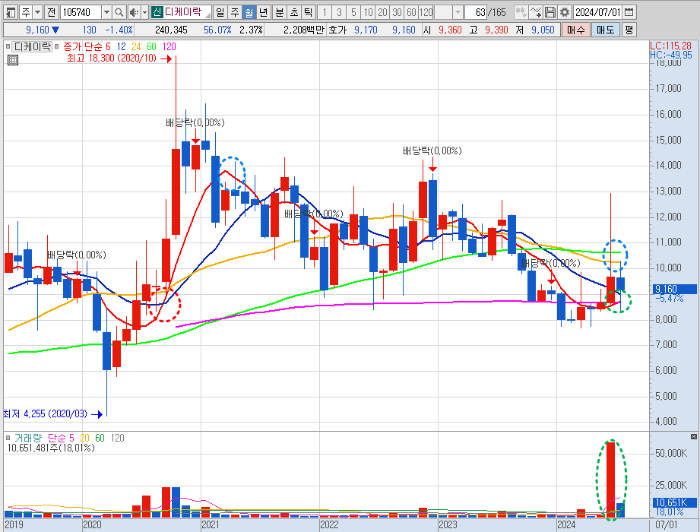
Task: Select the 1 interval button
Action: [325, 12]
